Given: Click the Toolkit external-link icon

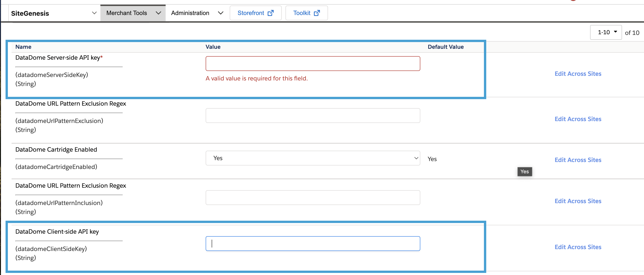Looking at the screenshot, I should coord(317,13).
